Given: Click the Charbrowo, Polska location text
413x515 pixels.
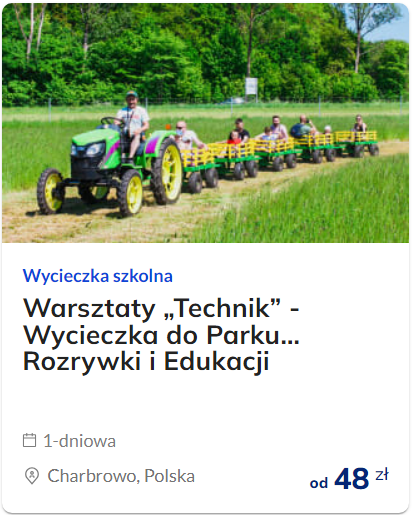Looking at the screenshot, I should tap(121, 476).
